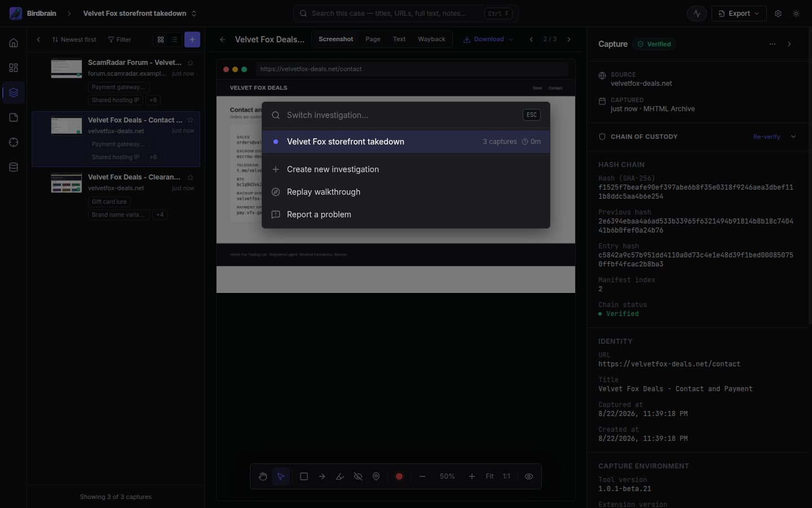Select the redact hidden-eye tool
Image resolution: width=812 pixels, height=508 pixels.
[x=358, y=476]
